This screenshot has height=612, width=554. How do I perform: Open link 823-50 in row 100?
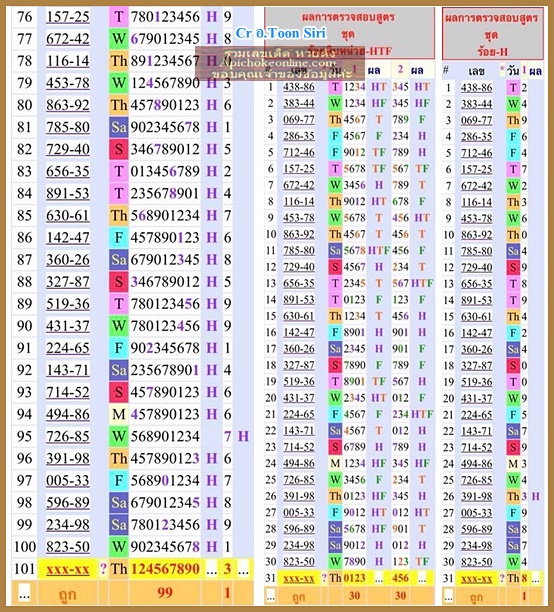tap(68, 547)
